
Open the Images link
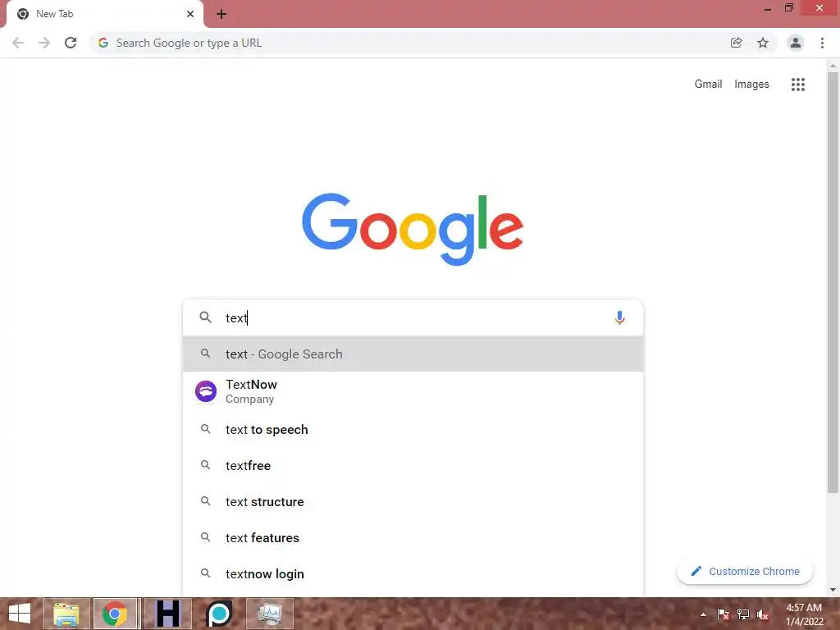[x=751, y=84]
